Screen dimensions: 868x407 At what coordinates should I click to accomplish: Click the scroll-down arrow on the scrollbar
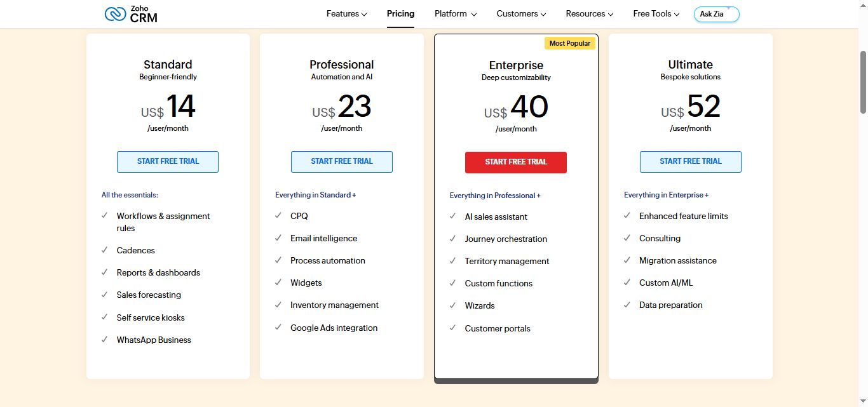click(864, 402)
